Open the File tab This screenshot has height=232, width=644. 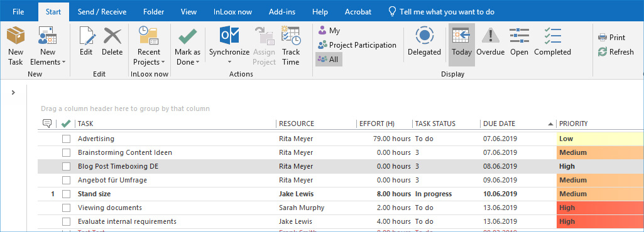18,11
